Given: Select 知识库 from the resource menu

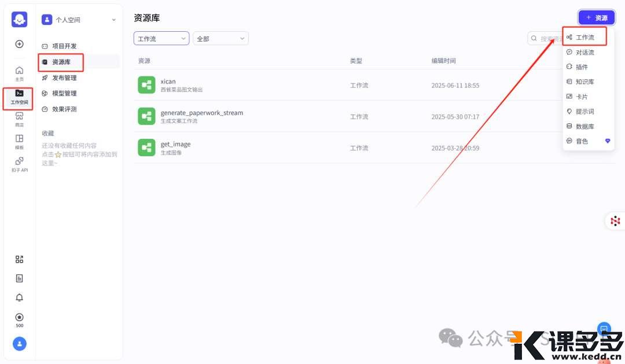Looking at the screenshot, I should click(x=586, y=82).
